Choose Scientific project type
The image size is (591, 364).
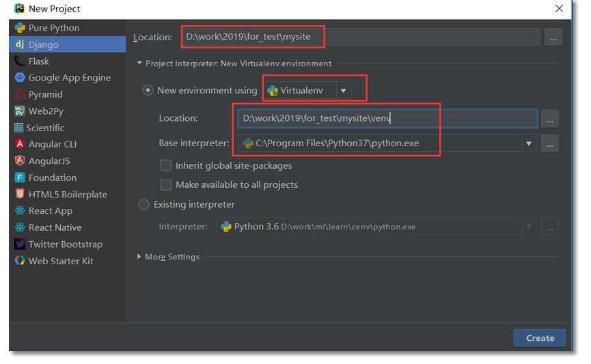tap(68, 127)
